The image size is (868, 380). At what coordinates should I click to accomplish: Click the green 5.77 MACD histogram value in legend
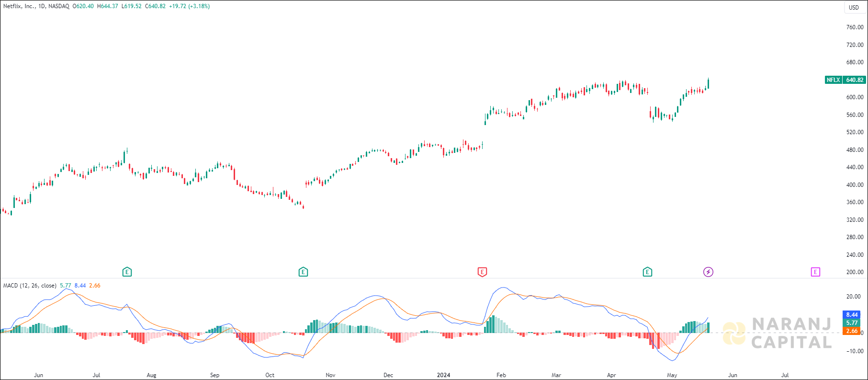coord(65,286)
